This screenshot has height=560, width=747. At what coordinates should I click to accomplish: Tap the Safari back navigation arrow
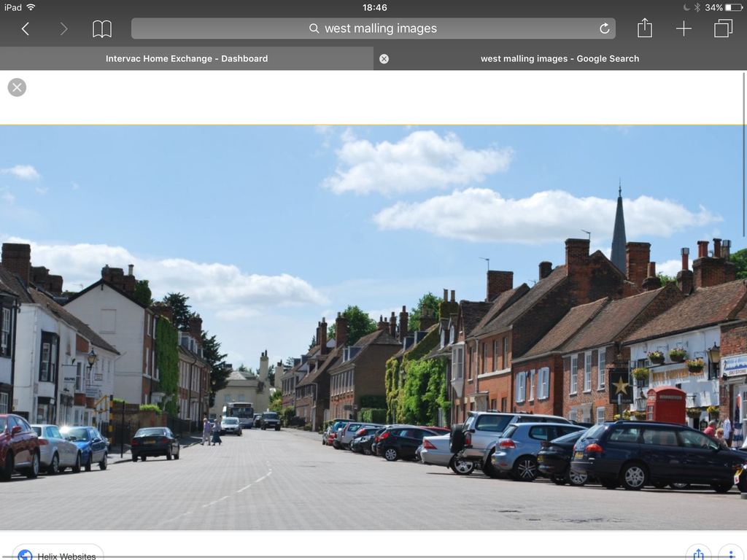[25, 28]
